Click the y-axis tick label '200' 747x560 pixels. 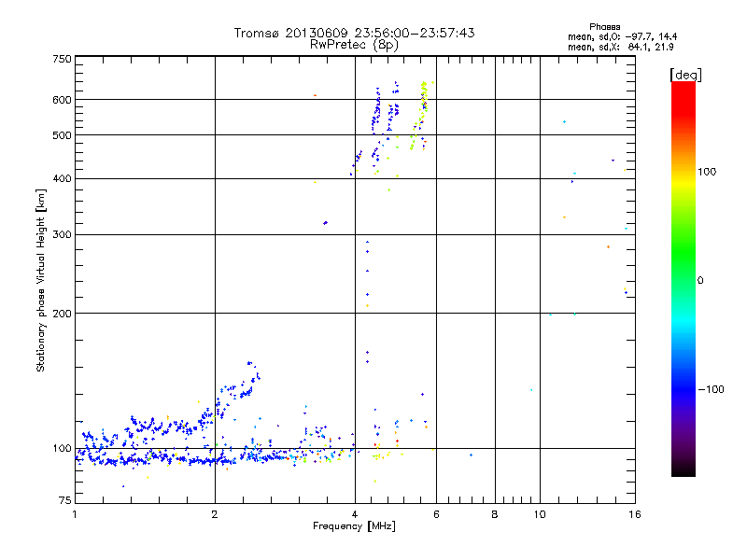coord(62,314)
